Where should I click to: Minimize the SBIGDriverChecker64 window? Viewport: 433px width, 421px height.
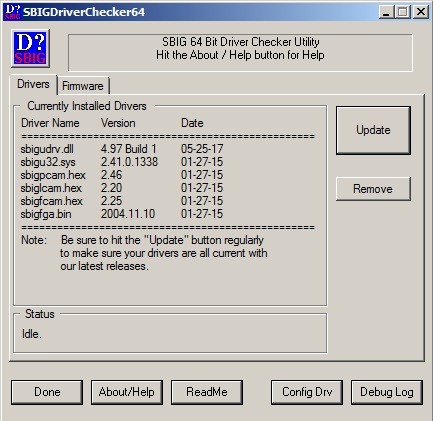[x=386, y=12]
